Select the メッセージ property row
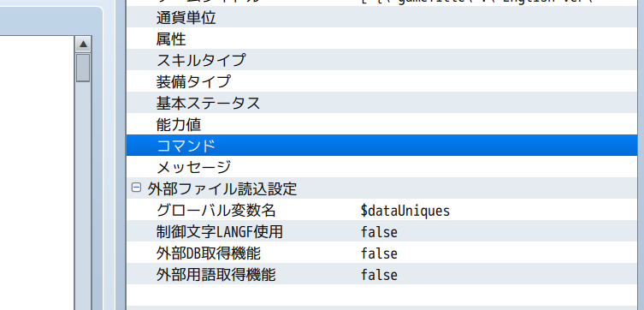The image size is (644, 310). (382, 167)
